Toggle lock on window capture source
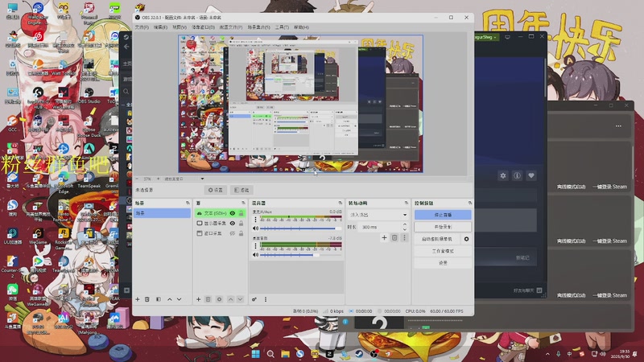Screen dimensions: 644x362 click(241, 233)
